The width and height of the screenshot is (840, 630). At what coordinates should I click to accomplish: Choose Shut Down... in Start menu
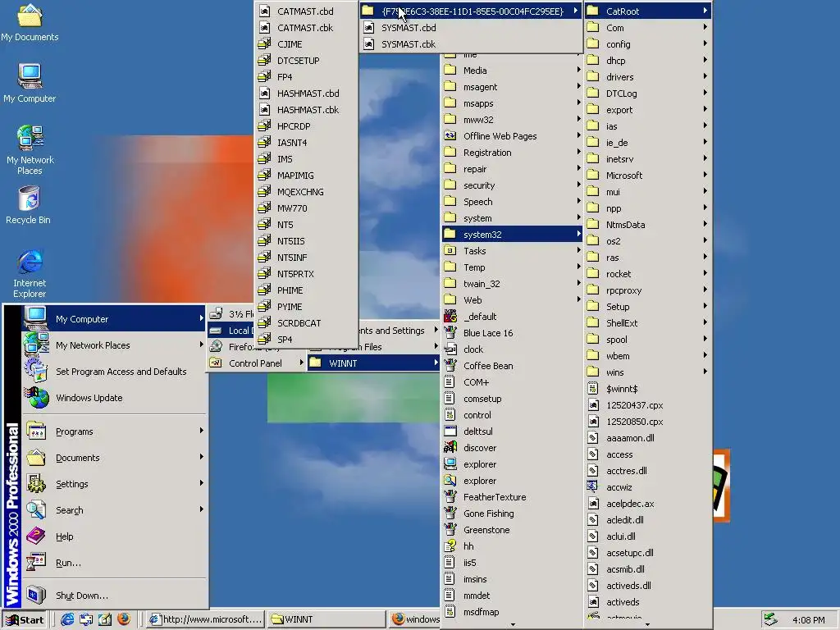tap(113, 596)
